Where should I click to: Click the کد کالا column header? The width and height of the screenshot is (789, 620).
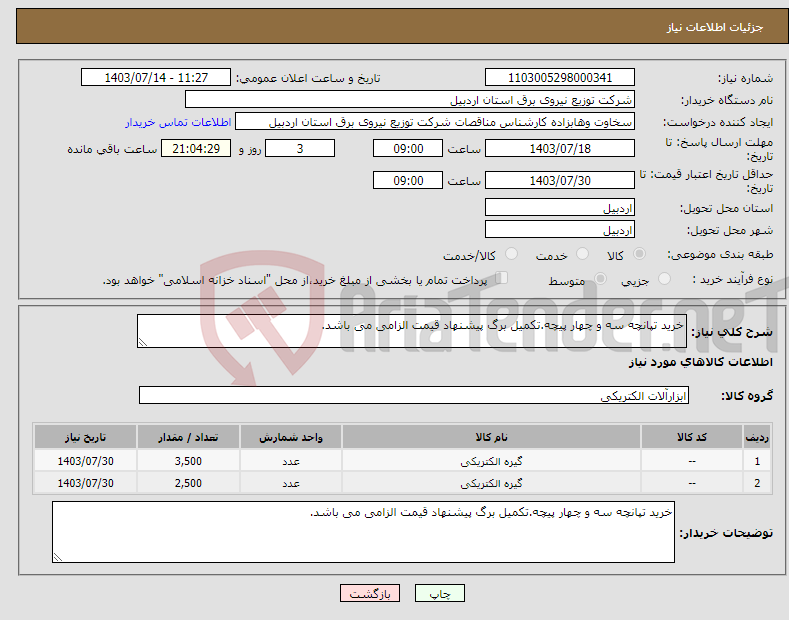[x=692, y=437]
